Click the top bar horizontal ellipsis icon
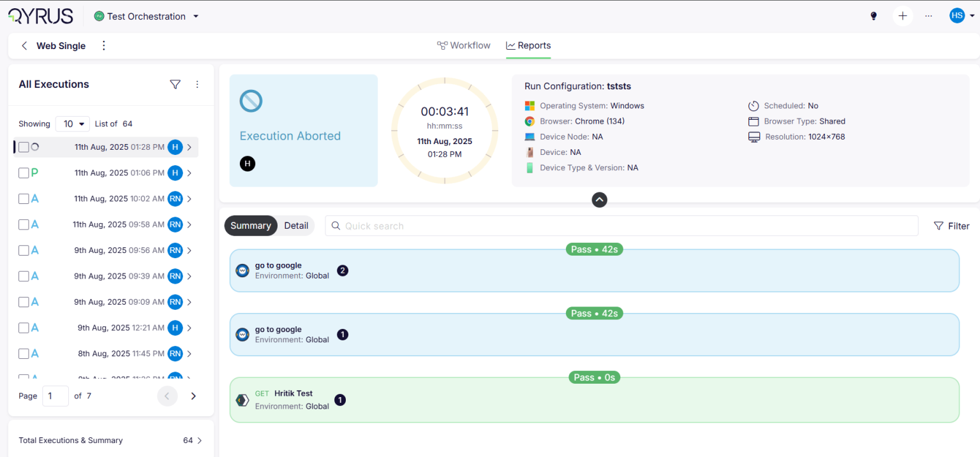Screen dimensions: 980x457 point(928,16)
